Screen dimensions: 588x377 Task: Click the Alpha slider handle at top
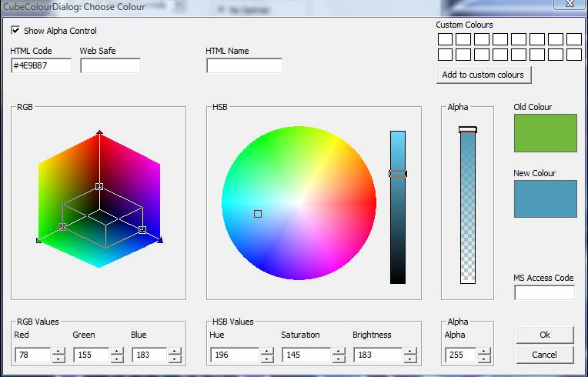[468, 130]
